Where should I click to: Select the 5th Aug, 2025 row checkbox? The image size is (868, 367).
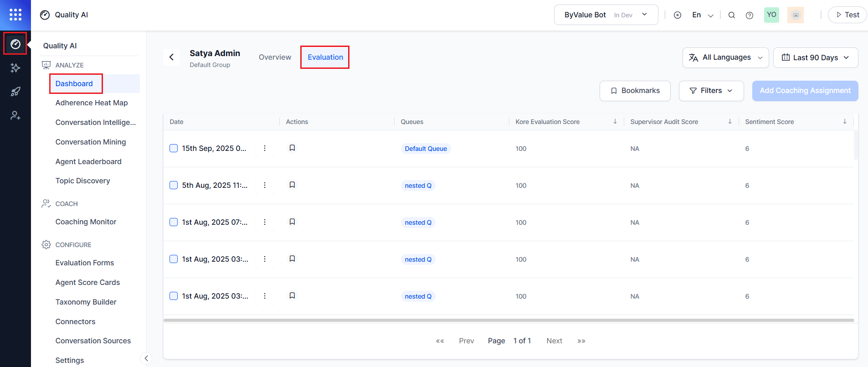click(174, 185)
